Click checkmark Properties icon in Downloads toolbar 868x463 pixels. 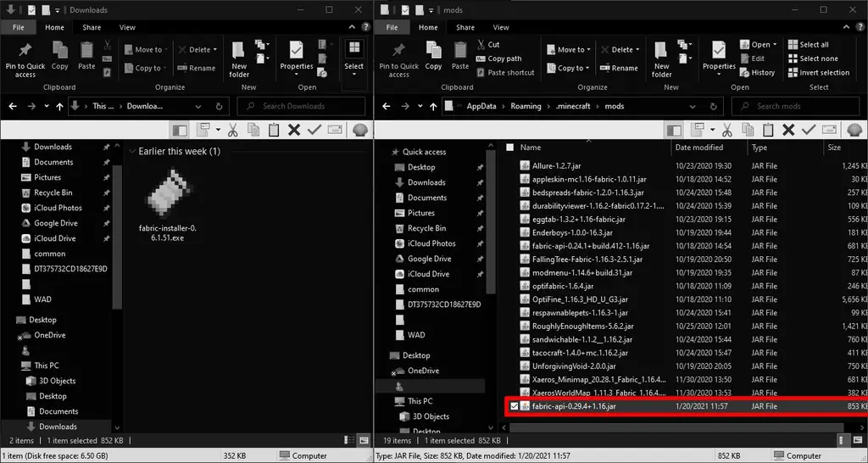pyautogui.click(x=314, y=130)
